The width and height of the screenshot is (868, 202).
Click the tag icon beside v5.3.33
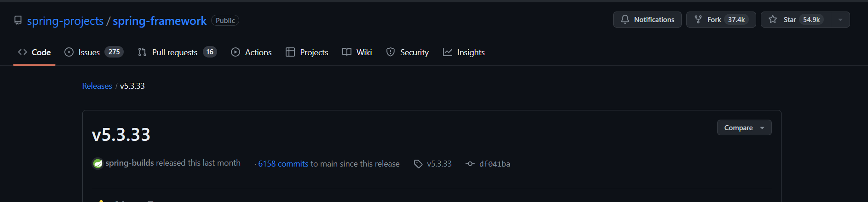418,164
